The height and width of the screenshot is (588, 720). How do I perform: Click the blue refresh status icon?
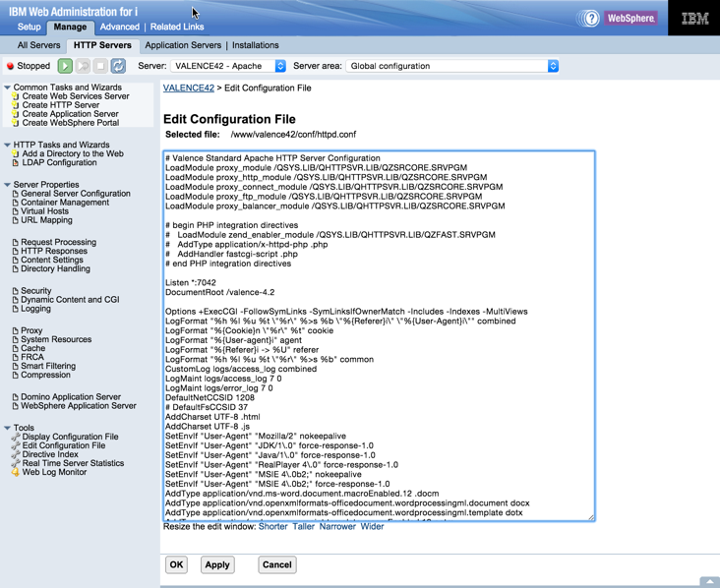tap(118, 66)
